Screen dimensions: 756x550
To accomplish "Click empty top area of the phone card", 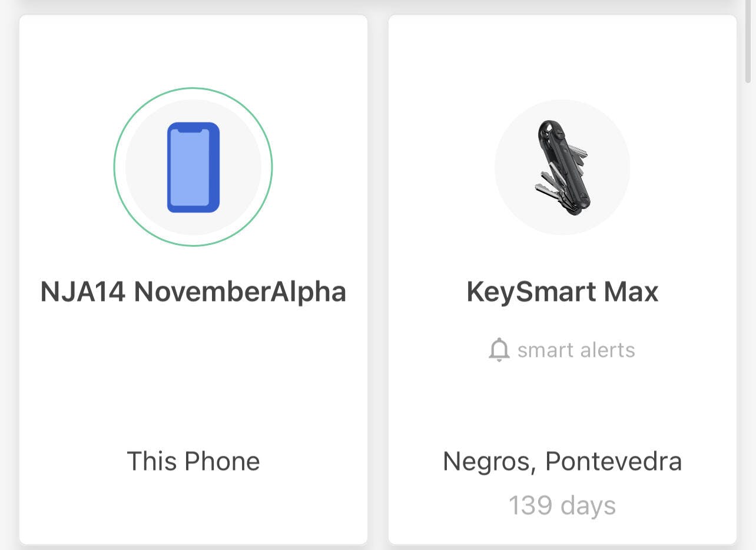I will click(x=193, y=50).
